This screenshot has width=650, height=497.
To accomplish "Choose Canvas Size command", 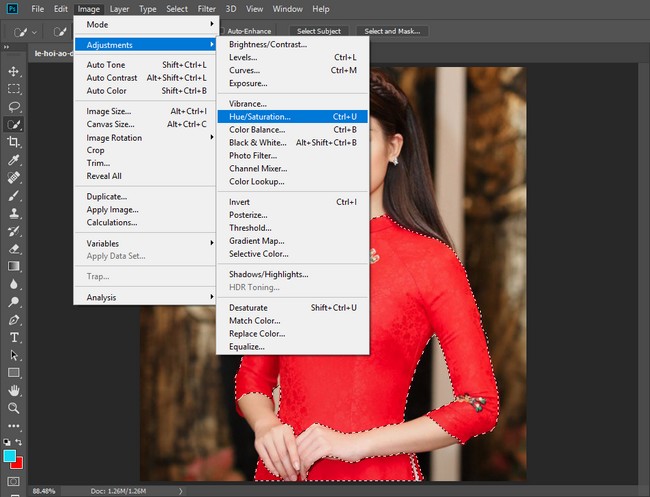I will click(x=146, y=124).
